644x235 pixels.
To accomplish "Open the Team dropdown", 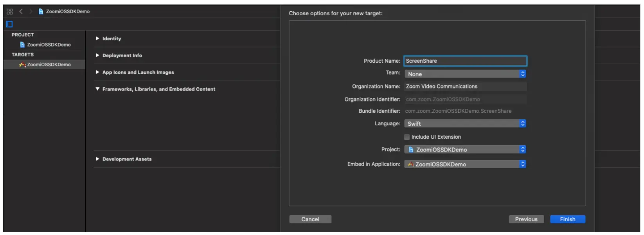I will coord(465,74).
